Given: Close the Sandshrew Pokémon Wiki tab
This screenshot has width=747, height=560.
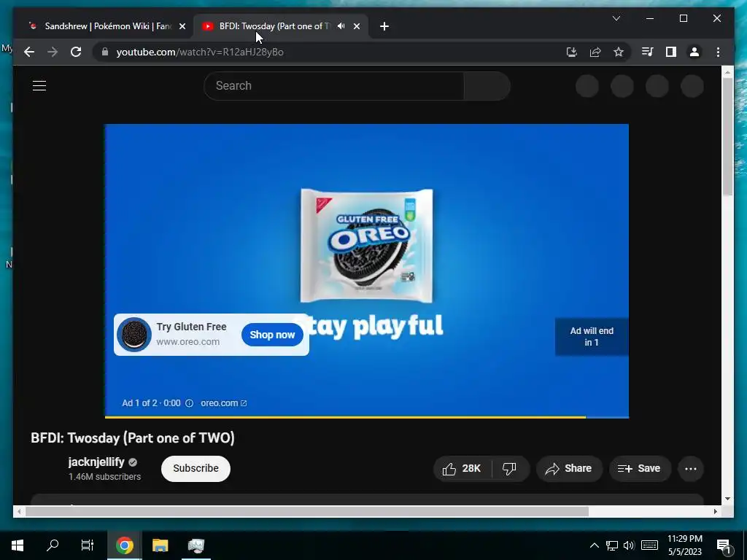Looking at the screenshot, I should click(x=182, y=26).
